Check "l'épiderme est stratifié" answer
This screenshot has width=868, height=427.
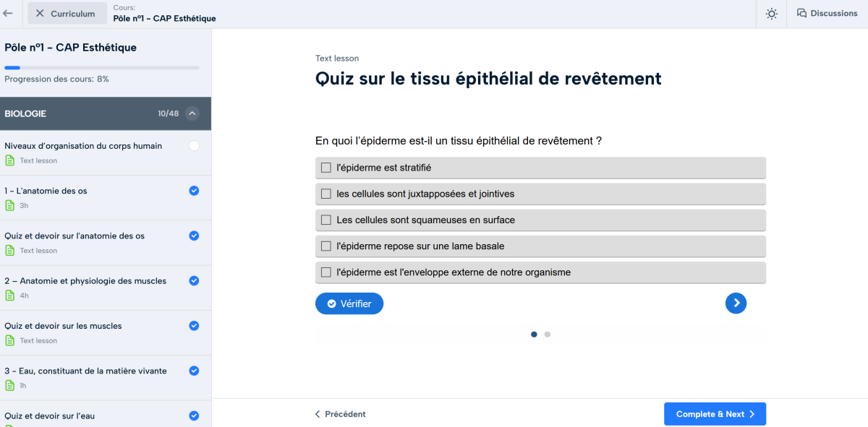click(326, 168)
